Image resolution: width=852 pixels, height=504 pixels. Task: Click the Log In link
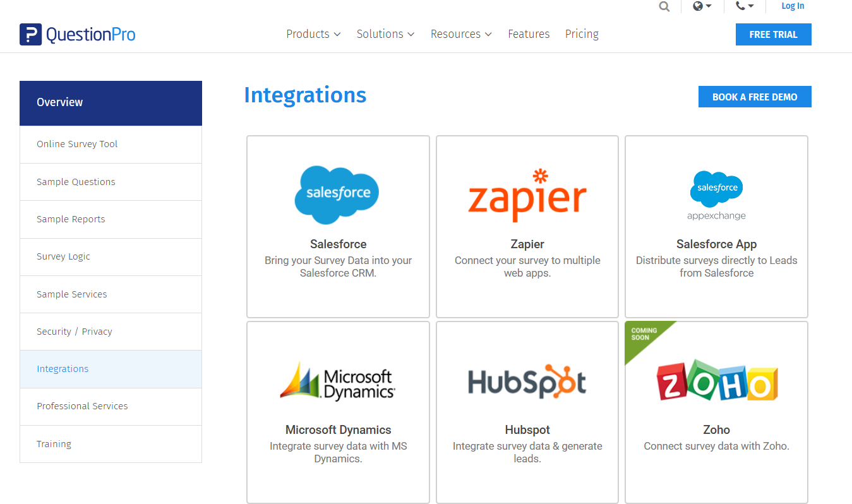tap(793, 6)
